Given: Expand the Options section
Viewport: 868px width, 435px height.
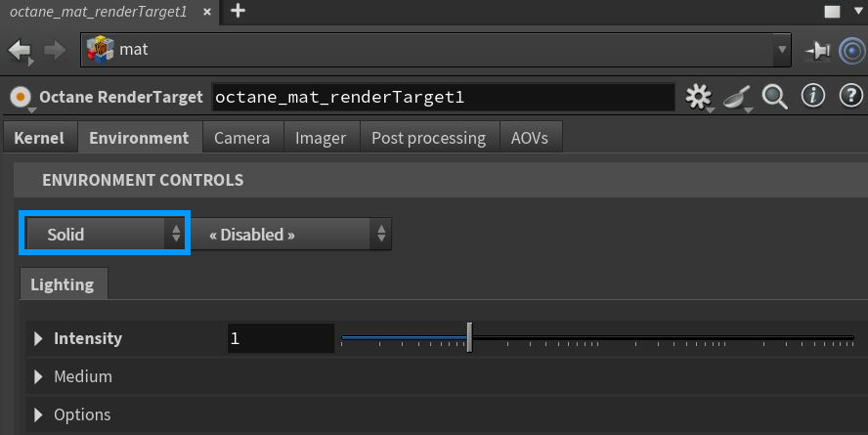Looking at the screenshot, I should pos(39,414).
